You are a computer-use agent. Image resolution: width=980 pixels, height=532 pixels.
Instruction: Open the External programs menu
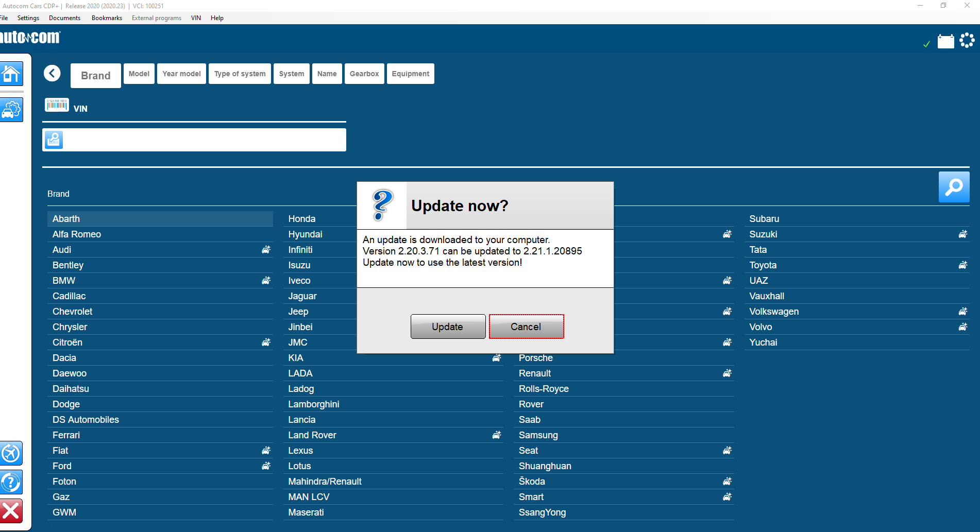pyautogui.click(x=157, y=18)
